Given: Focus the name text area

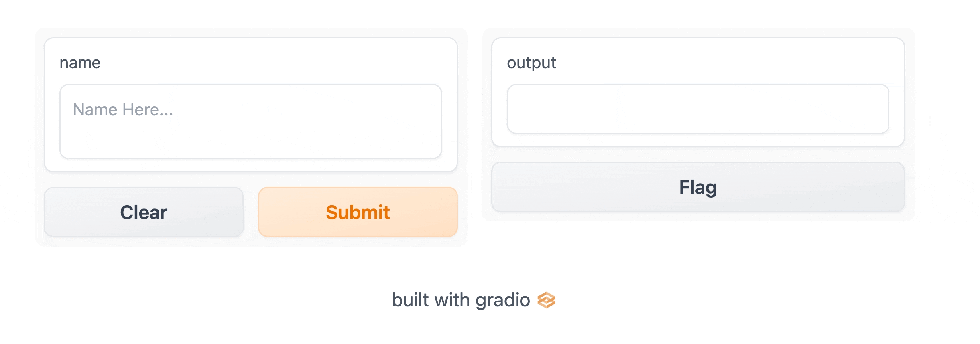Looking at the screenshot, I should [251, 121].
